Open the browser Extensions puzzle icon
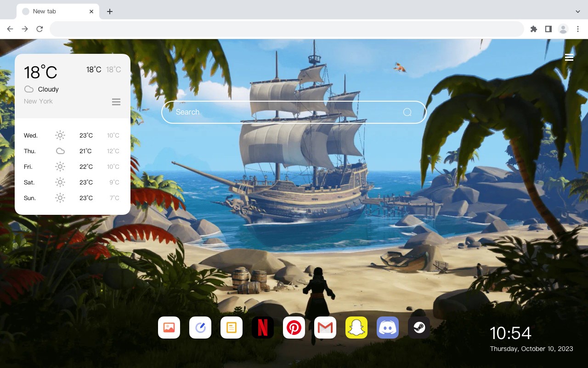 point(533,29)
